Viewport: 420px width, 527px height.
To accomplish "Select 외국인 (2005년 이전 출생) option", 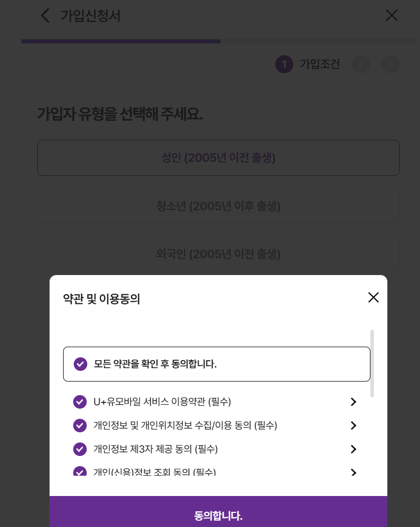I will pos(218,254).
